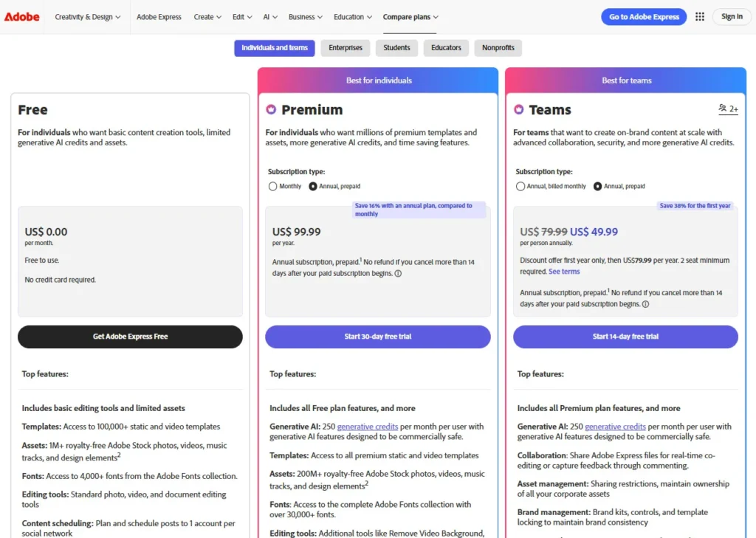Open the See terms link
Image resolution: width=756 pixels, height=538 pixels.
click(564, 272)
